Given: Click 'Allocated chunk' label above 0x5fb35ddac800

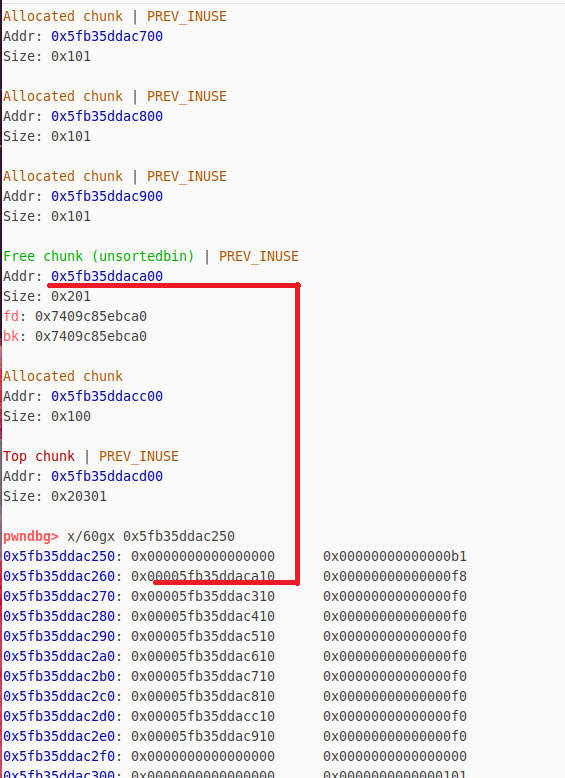Looking at the screenshot, I should pos(63,96).
